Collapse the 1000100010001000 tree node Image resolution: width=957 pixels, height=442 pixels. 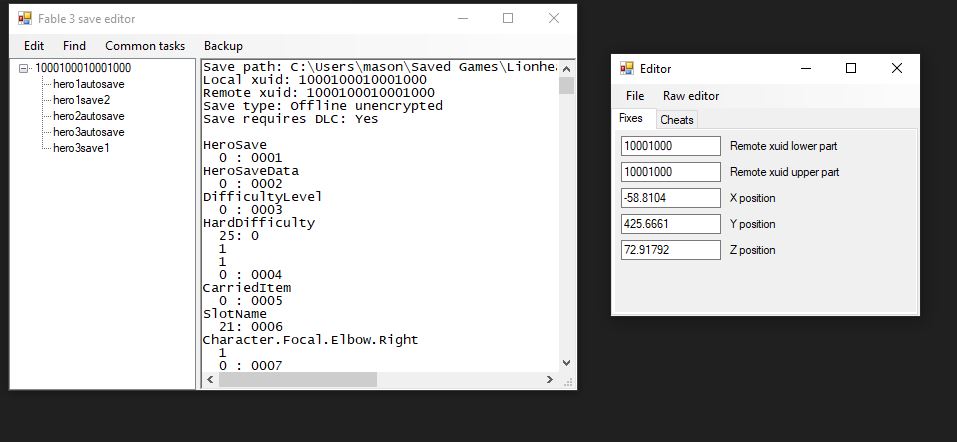[x=24, y=68]
